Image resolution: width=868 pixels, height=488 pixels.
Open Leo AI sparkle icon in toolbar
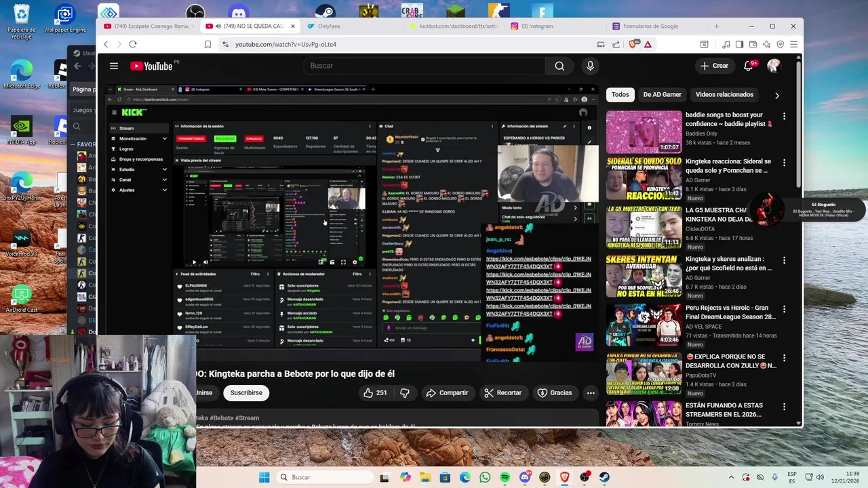click(x=766, y=44)
